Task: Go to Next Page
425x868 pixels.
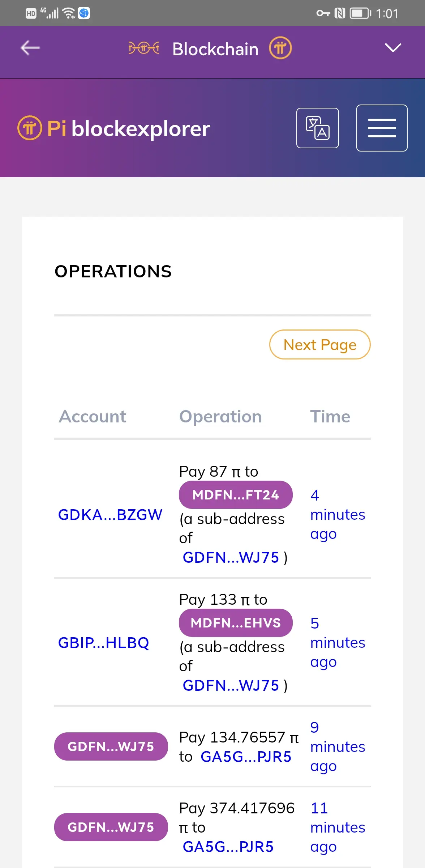Action: coord(320,345)
